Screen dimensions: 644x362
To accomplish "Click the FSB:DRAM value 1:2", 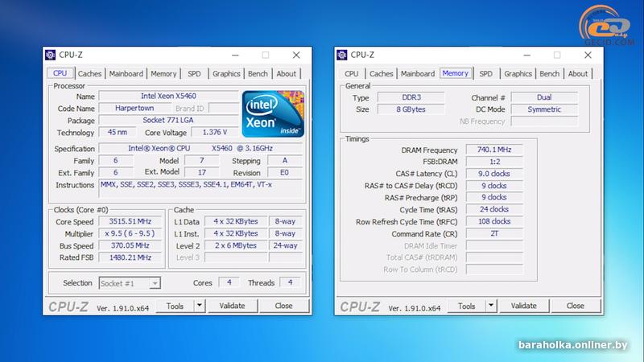I will (494, 162).
